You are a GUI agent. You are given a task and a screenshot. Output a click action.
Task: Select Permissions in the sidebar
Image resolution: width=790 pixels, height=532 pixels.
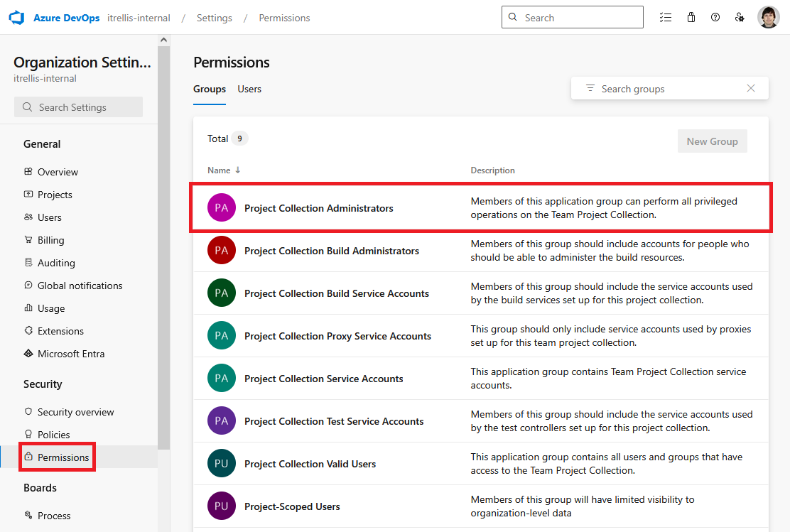click(63, 457)
